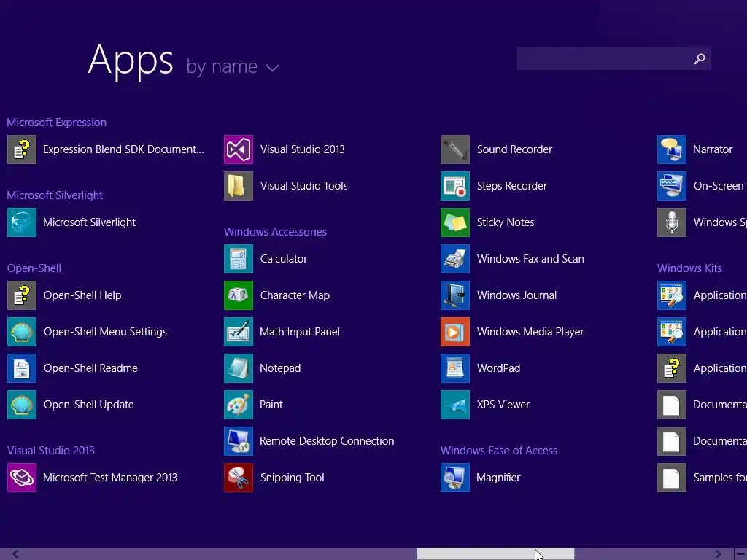Click the 'Open-Shell Readme' label text
The image size is (747, 560).
click(x=90, y=368)
